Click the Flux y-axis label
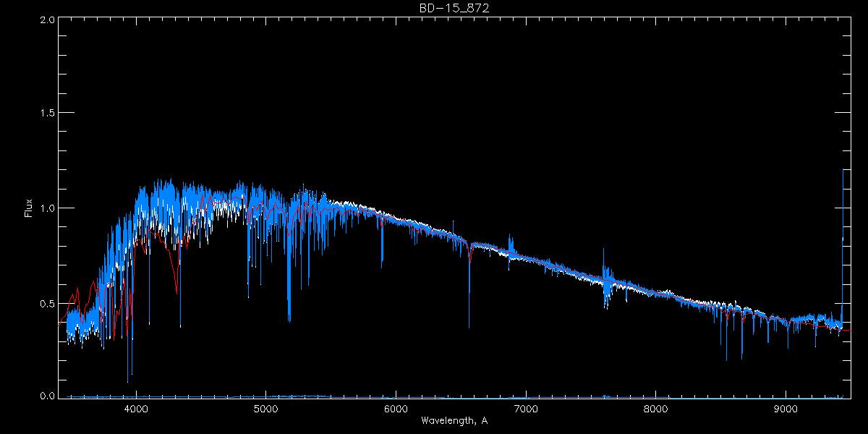Screen dimensions: 868x434 [x=29, y=208]
